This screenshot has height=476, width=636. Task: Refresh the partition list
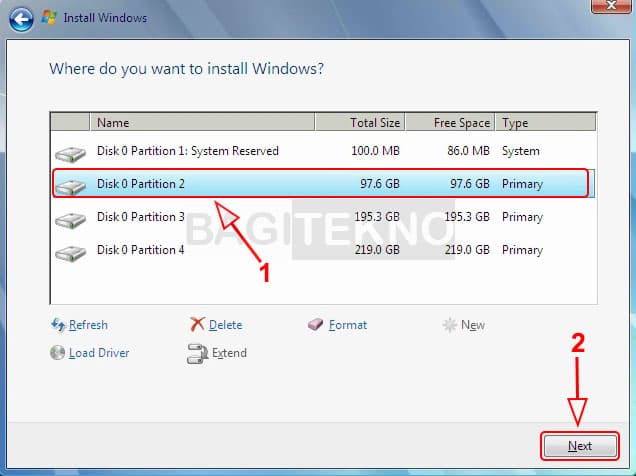(x=88, y=325)
